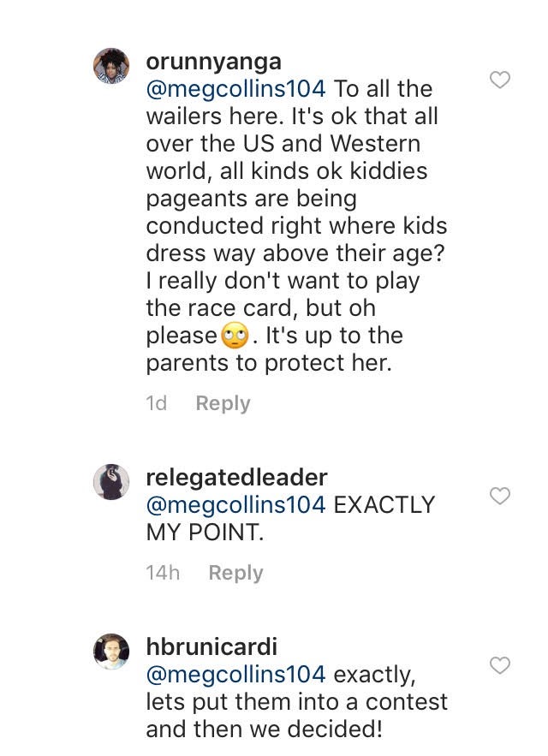Click @megcollins104 mention in hbrunicardi's comment

click(236, 674)
